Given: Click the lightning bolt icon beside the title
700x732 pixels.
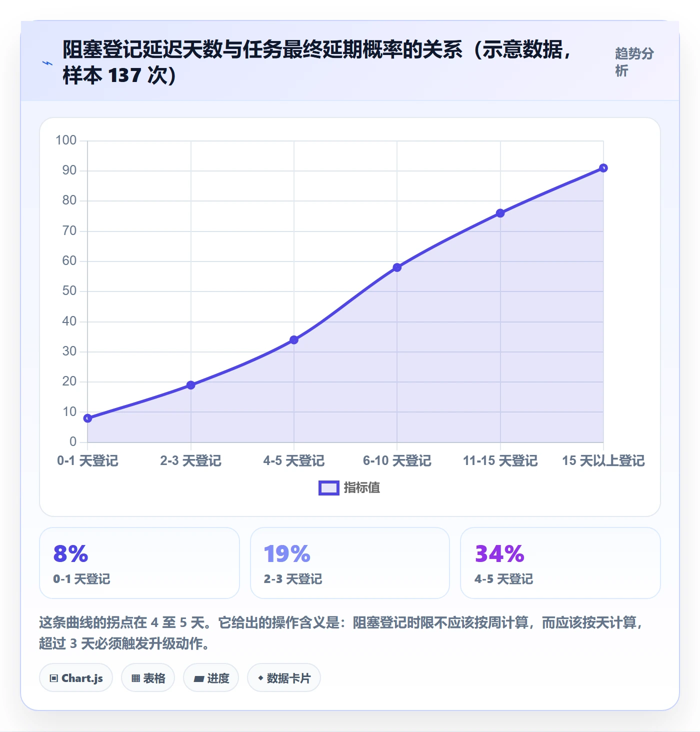Looking at the screenshot, I should (x=47, y=63).
